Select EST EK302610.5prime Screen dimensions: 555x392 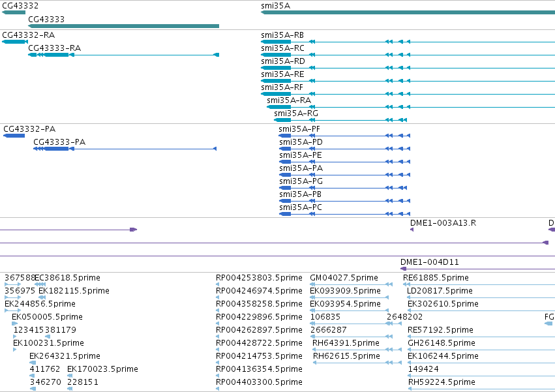click(443, 304)
